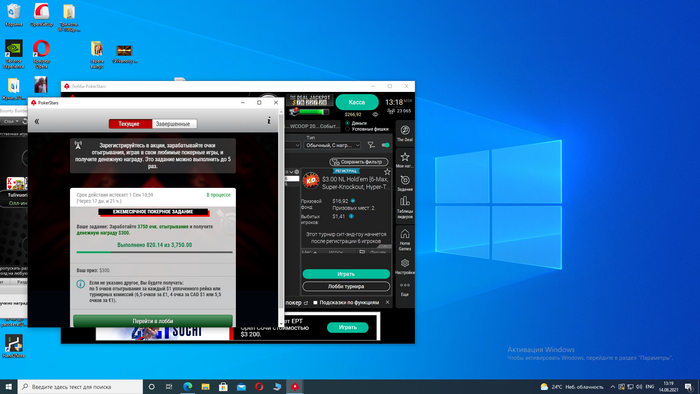
Task: Click the ENG language indicator
Action: point(650,387)
